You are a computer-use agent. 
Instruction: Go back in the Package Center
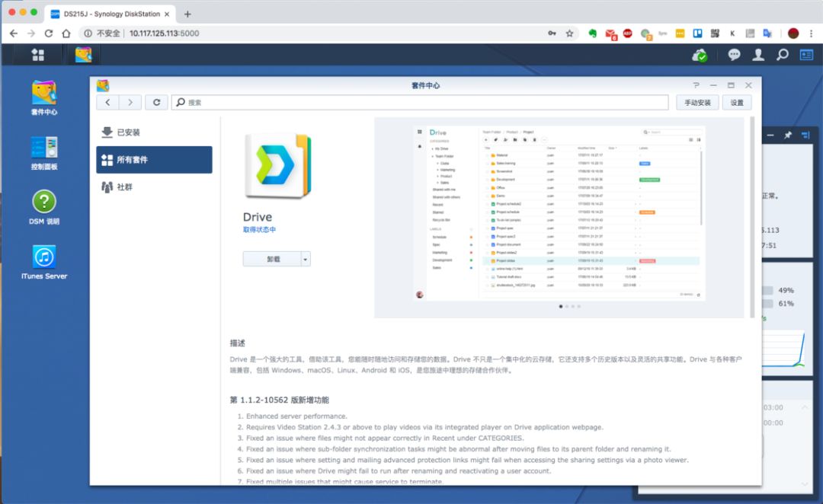click(107, 102)
